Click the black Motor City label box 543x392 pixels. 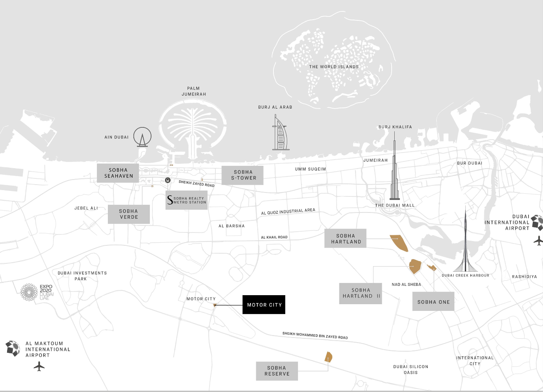[x=264, y=305]
